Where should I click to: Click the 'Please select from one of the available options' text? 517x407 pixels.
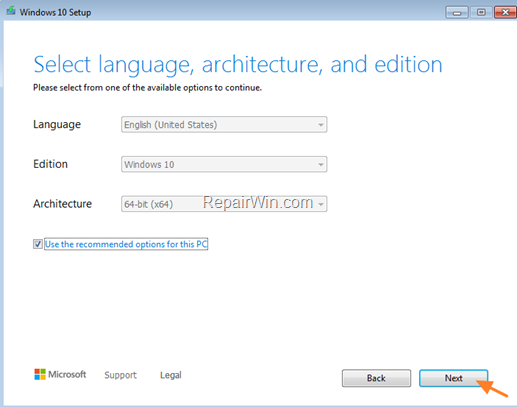147,88
